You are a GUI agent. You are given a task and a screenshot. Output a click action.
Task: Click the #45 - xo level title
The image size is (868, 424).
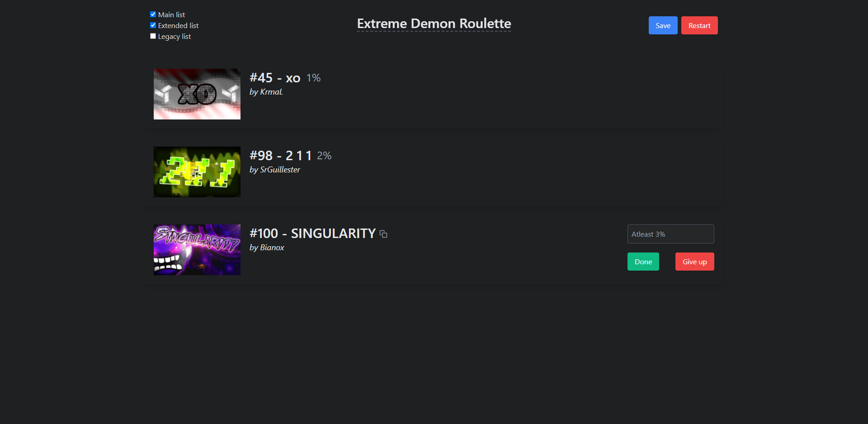coord(275,78)
